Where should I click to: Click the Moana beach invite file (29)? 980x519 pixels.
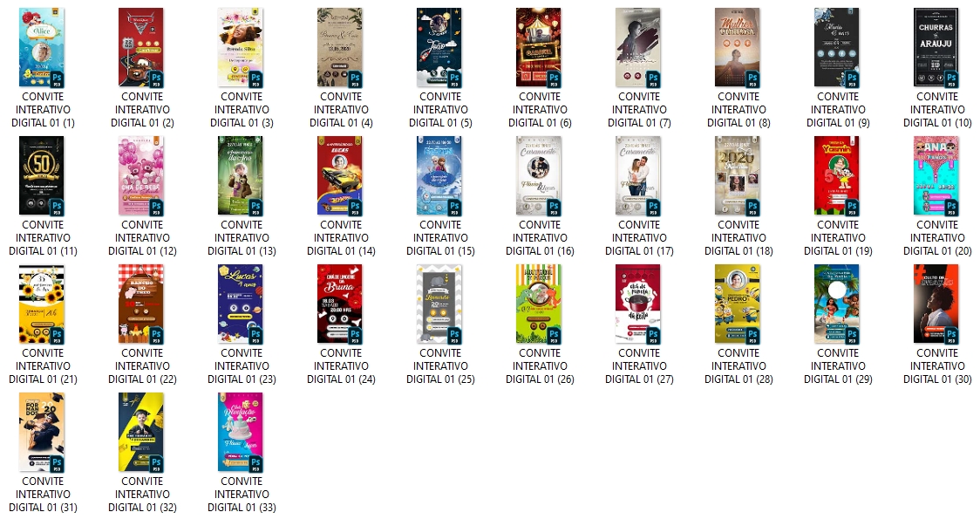coord(838,304)
